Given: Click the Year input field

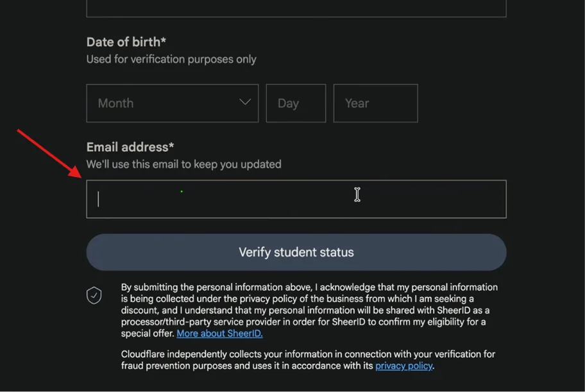Looking at the screenshot, I should pos(376,103).
